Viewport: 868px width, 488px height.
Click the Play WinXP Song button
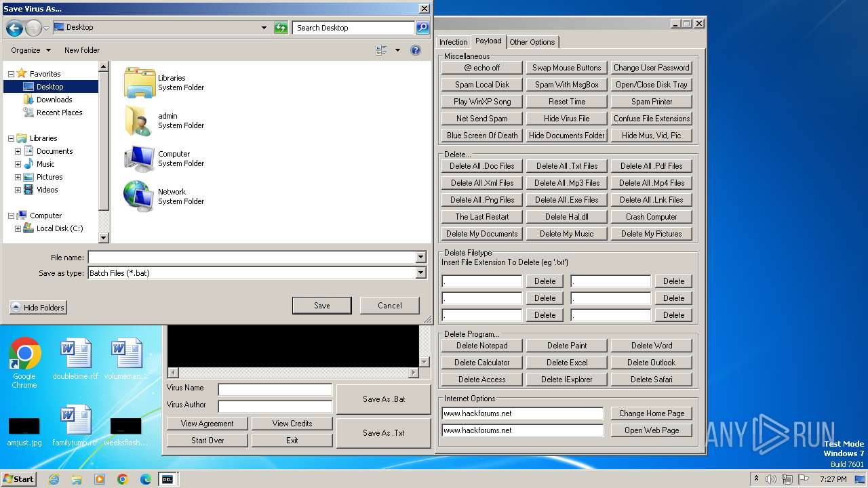pyautogui.click(x=482, y=102)
